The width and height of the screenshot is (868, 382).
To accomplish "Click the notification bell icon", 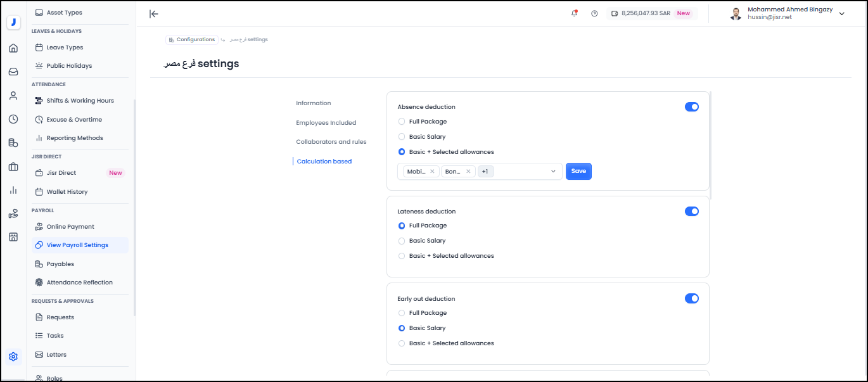I will [575, 13].
